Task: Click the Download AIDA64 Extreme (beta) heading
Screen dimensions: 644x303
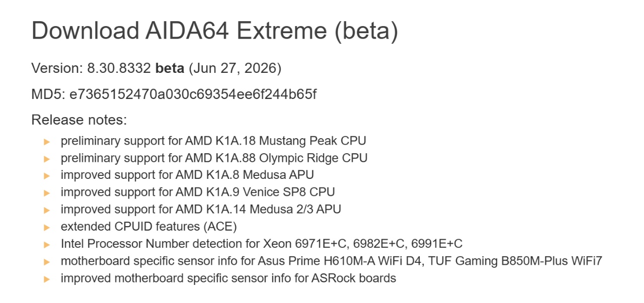Action: [215, 31]
